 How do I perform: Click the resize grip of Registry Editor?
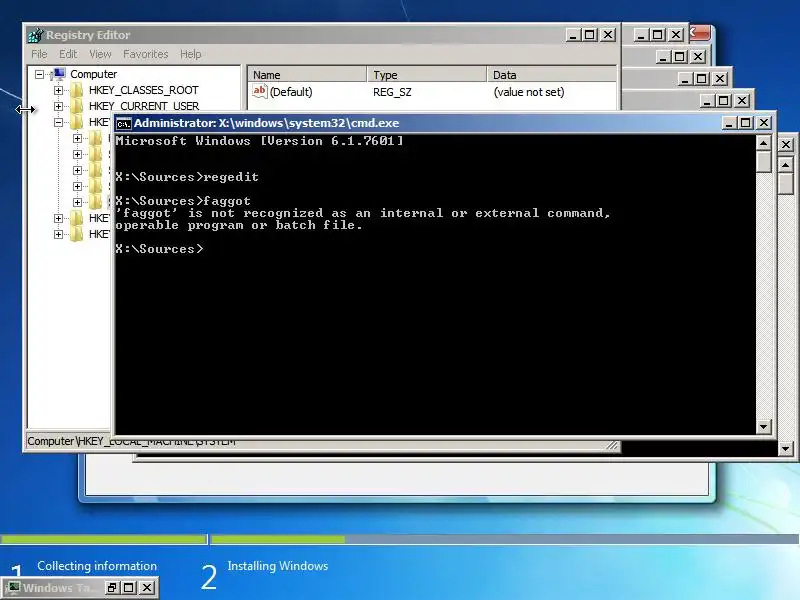(612, 445)
